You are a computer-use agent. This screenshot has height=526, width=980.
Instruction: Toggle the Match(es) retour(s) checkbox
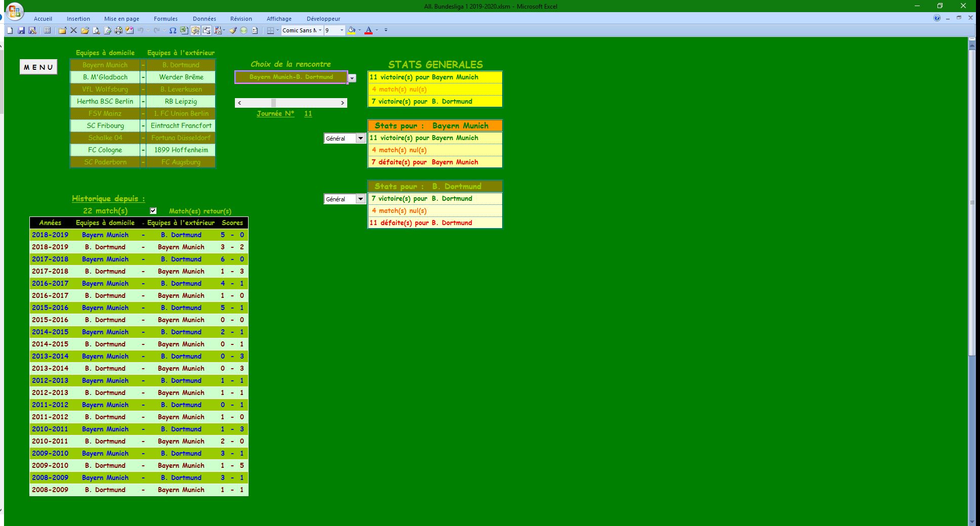(153, 211)
